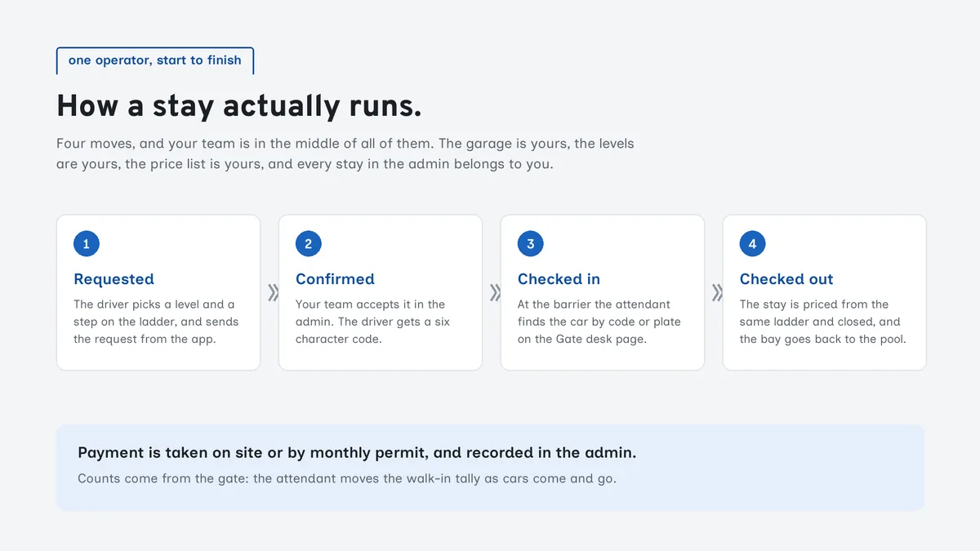
Task: Click the chevron between Checked in and Checked out
Action: pos(718,292)
